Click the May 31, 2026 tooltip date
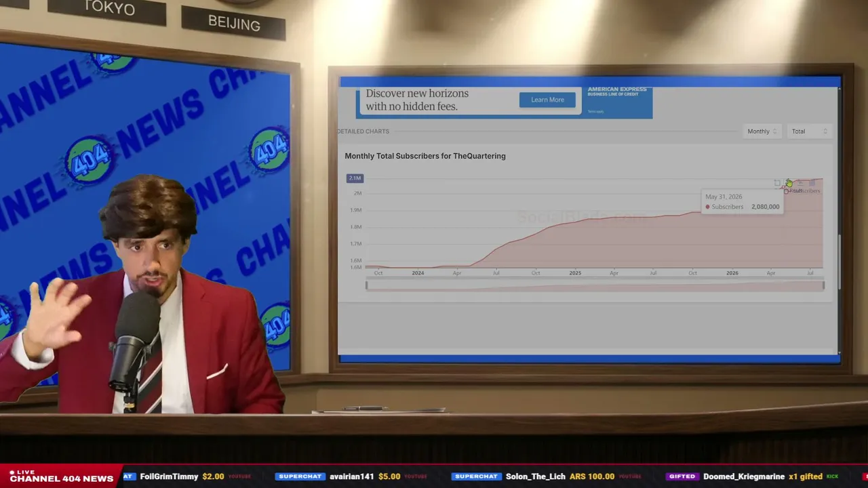Screen dimensions: 868x488 click(x=724, y=197)
